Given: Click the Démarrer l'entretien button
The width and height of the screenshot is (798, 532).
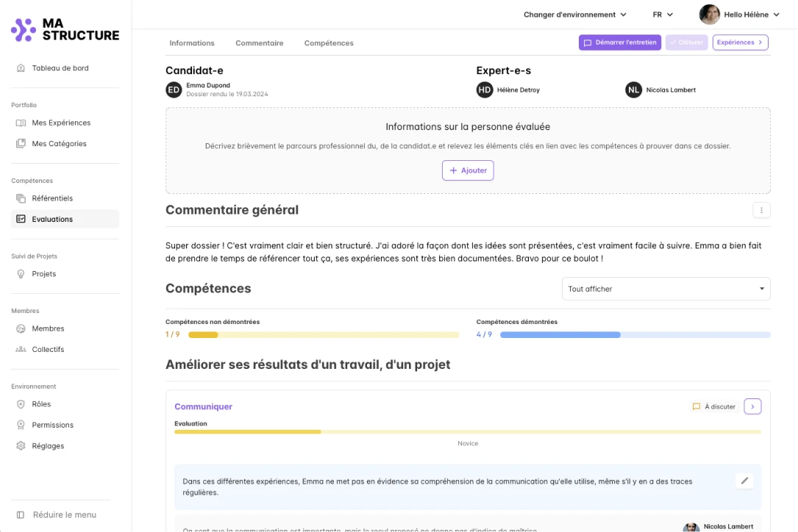Looking at the screenshot, I should [x=619, y=43].
